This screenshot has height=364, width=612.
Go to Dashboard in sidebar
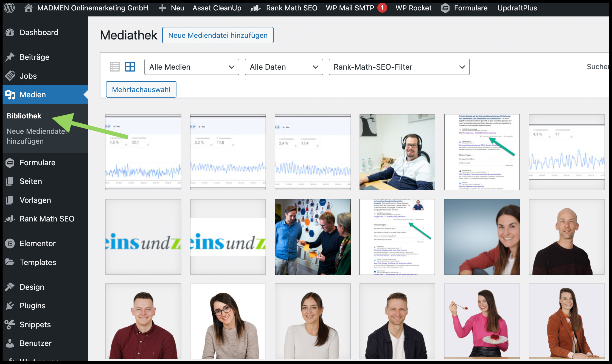(39, 32)
